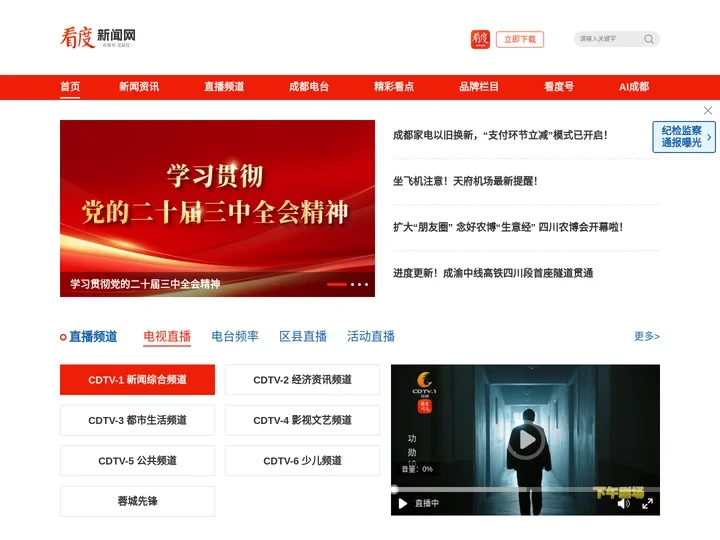
Task: Click the 看度新闻网 site logo
Action: click(x=98, y=38)
